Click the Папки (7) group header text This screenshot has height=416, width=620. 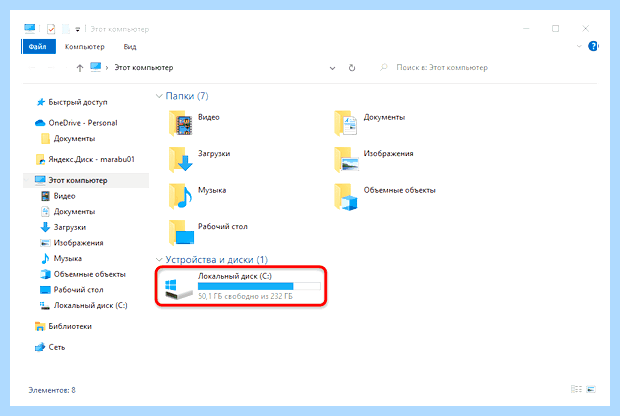(187, 96)
